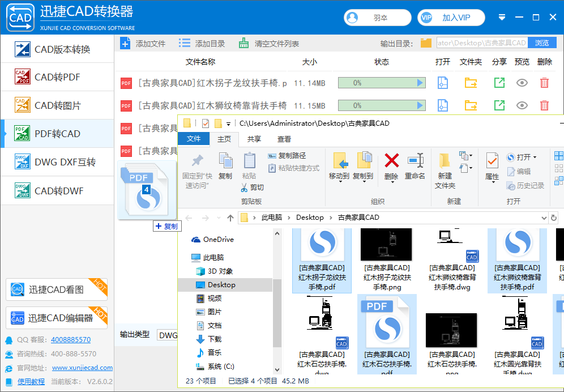Open folder for 红木狮纹椅靠背扶手椅 row
The image size is (564, 392).
(x=471, y=105)
